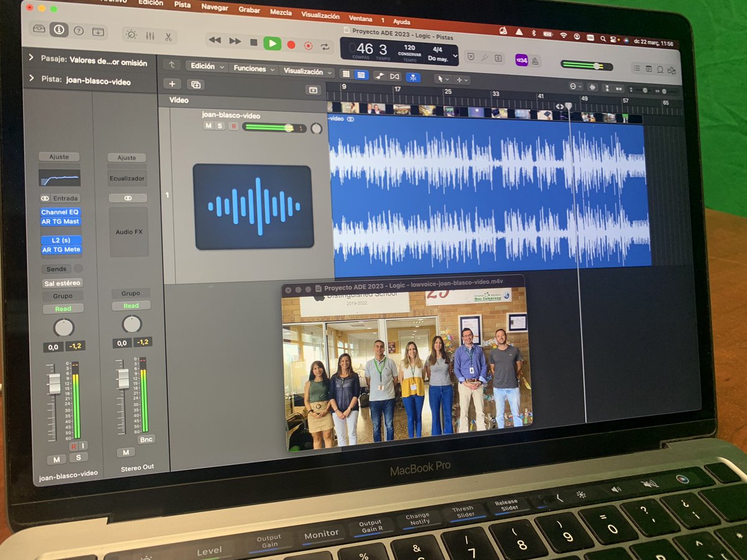
Task: Click the Replace X control bar button
Action: coord(471,56)
